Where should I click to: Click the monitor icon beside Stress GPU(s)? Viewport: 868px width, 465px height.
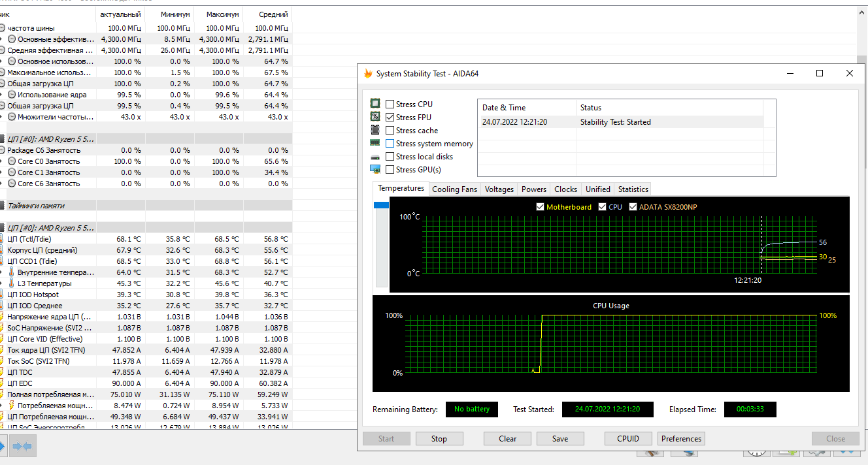pyautogui.click(x=375, y=169)
